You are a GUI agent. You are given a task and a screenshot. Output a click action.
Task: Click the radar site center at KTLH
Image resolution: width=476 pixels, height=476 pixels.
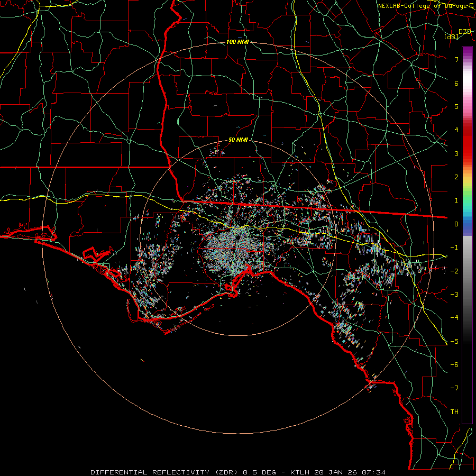tap(238, 237)
